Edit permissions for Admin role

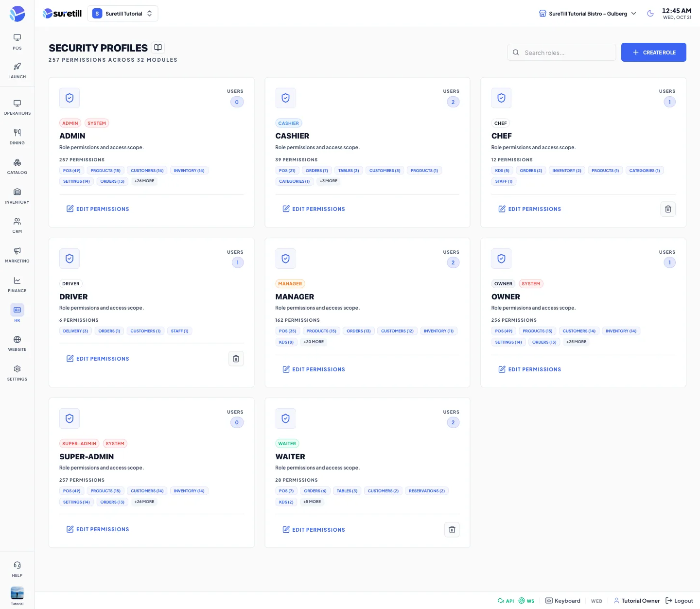click(98, 209)
